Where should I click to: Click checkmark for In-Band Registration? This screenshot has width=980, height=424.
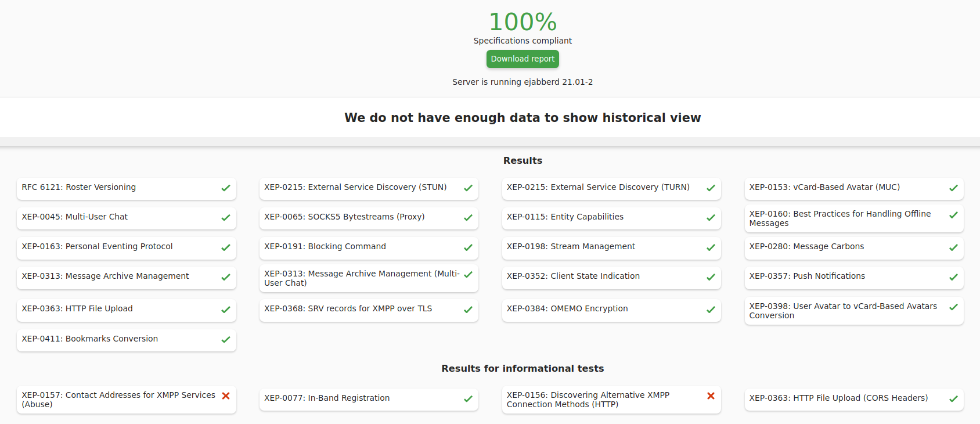[x=468, y=399]
